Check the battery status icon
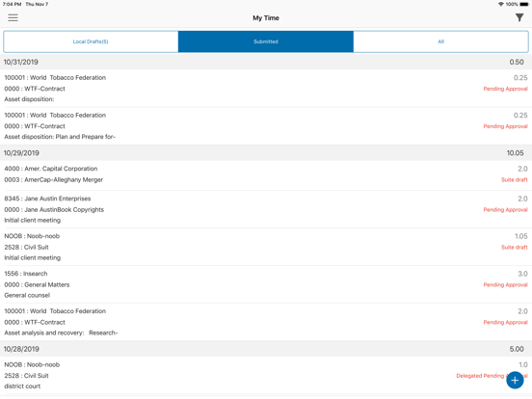532x399 pixels. point(524,4)
